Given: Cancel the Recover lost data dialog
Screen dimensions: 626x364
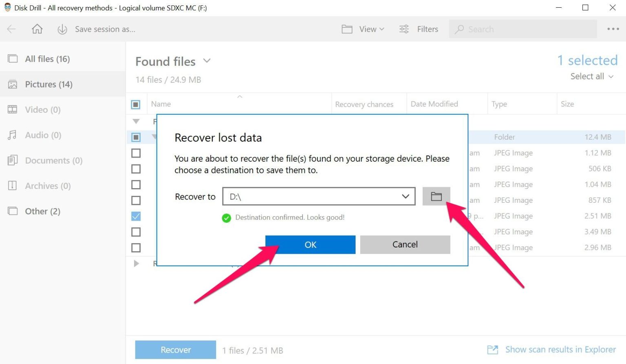Looking at the screenshot, I should [404, 244].
